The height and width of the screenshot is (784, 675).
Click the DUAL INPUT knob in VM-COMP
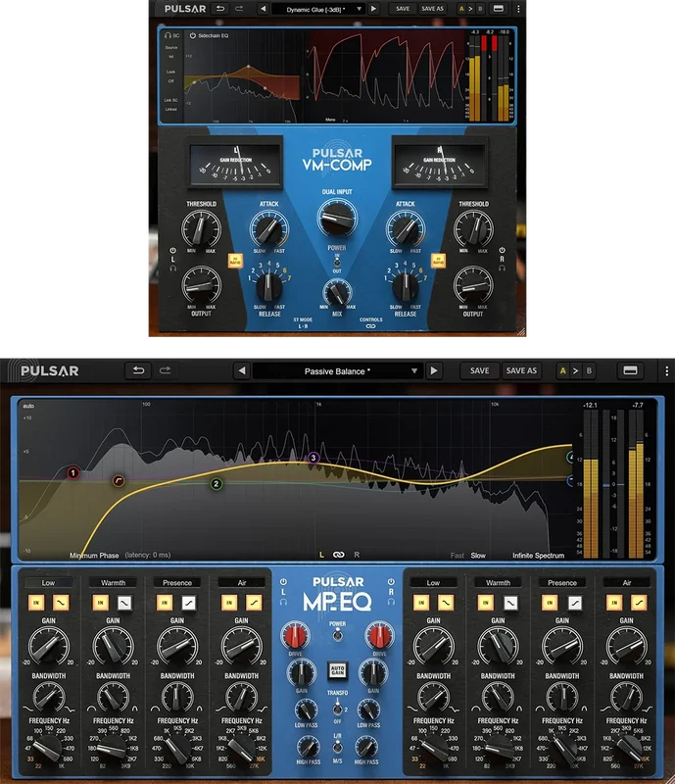pos(337,218)
